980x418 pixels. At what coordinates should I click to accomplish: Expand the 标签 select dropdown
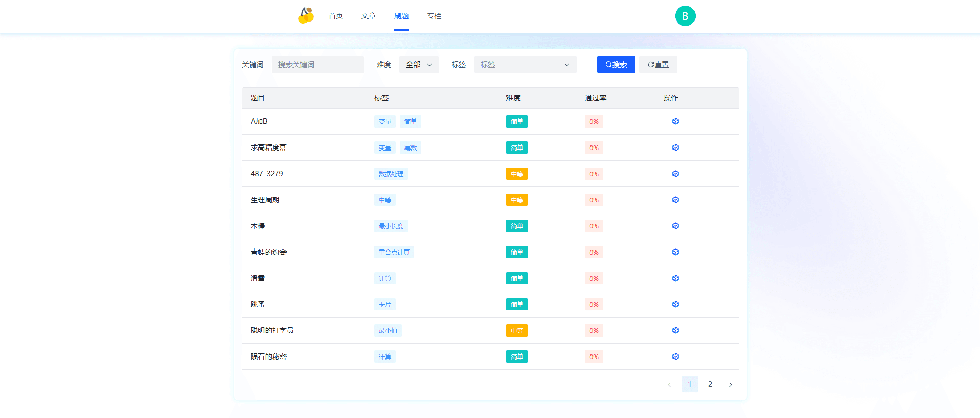point(525,65)
